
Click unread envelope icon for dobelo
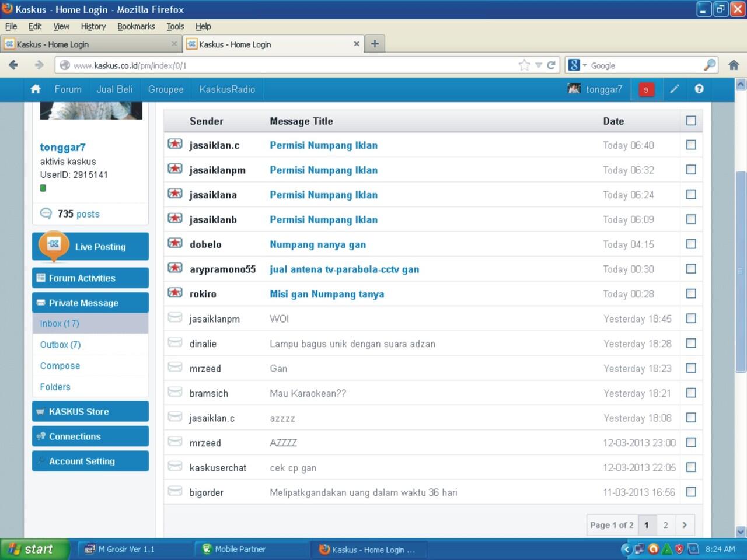click(175, 243)
